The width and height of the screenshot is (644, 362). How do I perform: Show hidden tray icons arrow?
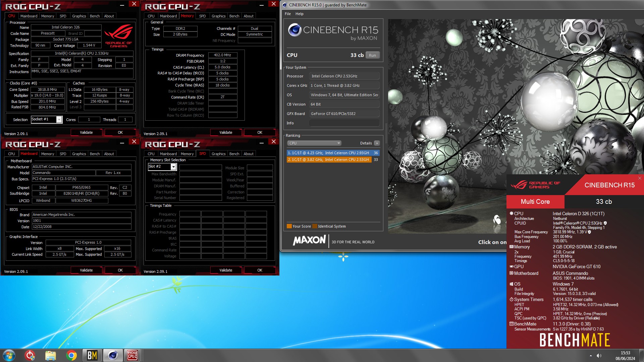pyautogui.click(x=591, y=356)
